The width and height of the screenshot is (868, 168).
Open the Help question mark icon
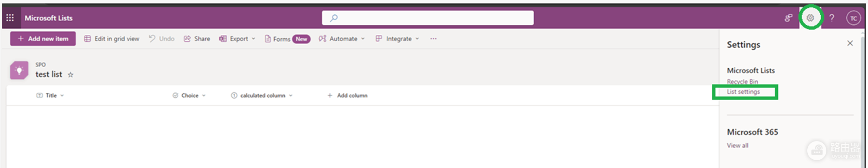[x=832, y=18]
